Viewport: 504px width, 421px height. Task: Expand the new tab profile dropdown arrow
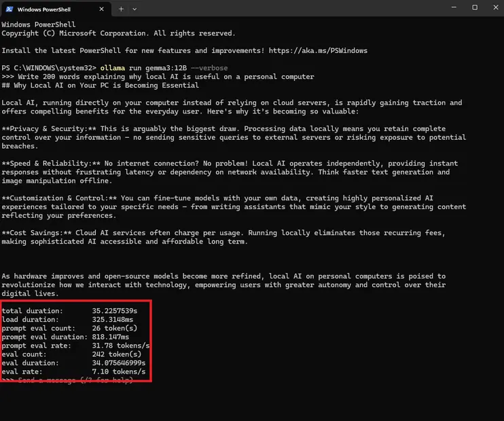point(134,9)
